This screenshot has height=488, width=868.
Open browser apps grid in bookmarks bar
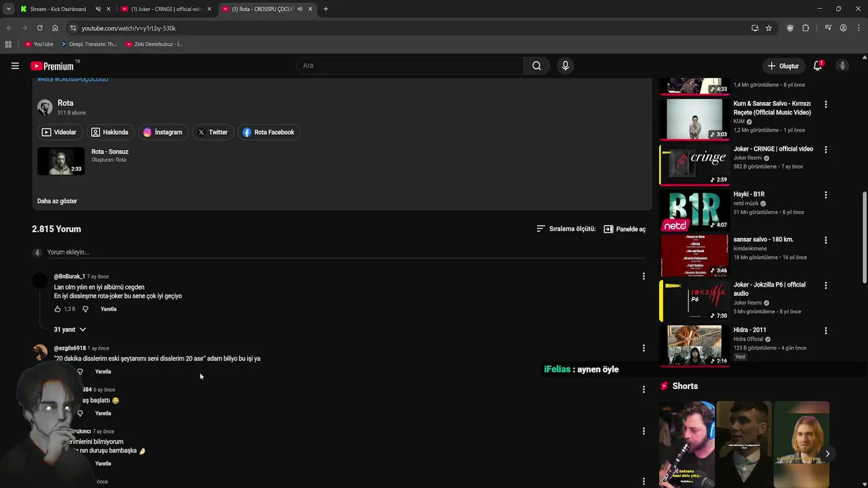click(8, 44)
